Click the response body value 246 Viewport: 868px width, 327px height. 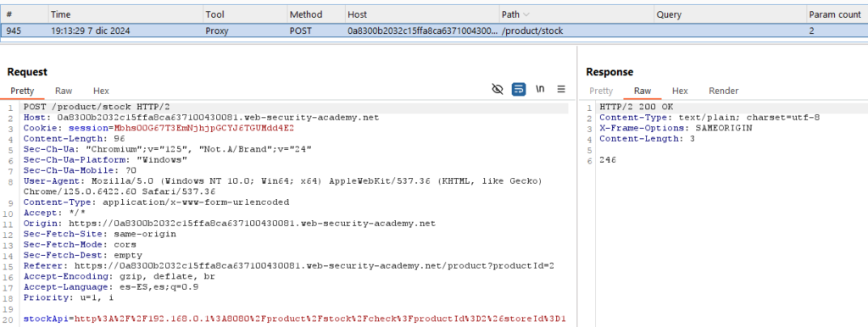(608, 160)
